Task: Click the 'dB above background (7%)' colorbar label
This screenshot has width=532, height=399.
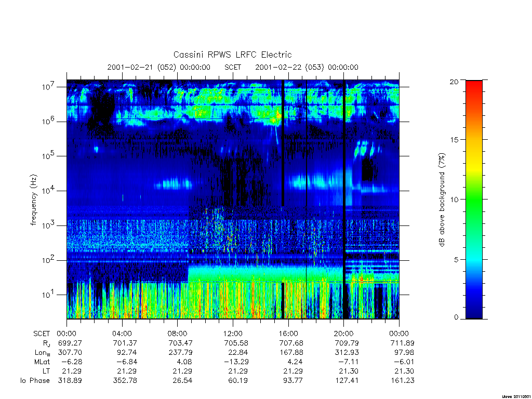Action: 442,200
